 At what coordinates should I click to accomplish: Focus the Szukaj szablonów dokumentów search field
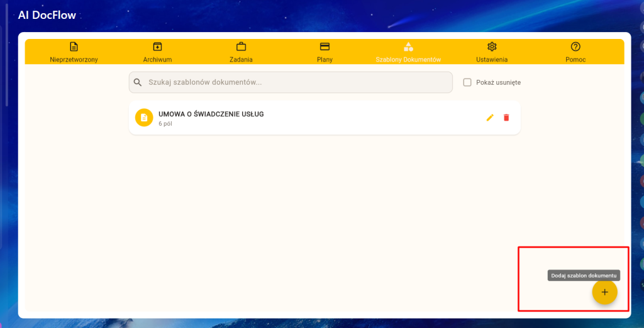pyautogui.click(x=296, y=82)
